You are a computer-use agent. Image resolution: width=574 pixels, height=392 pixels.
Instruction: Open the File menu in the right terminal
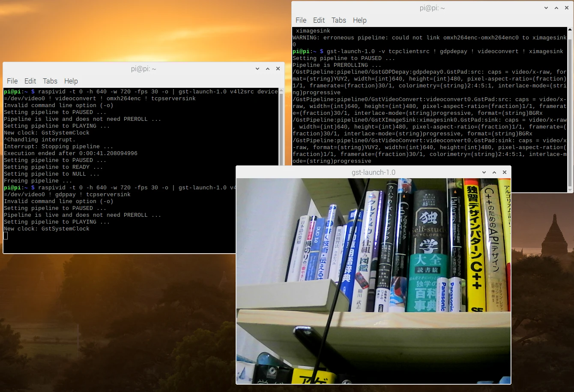point(301,20)
